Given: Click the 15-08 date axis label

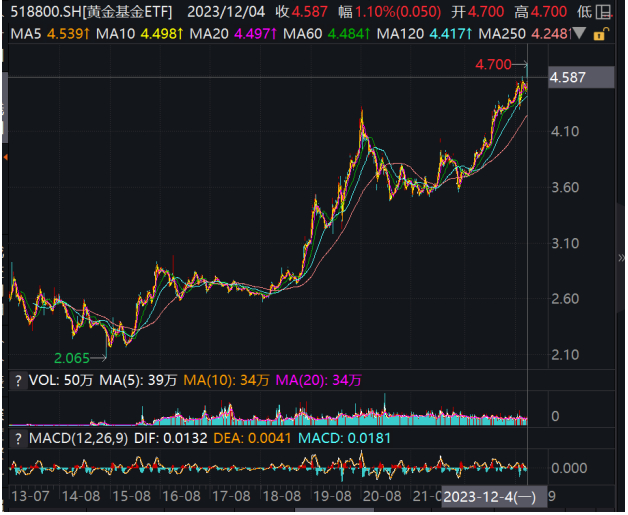Looking at the screenshot, I should (131, 497).
